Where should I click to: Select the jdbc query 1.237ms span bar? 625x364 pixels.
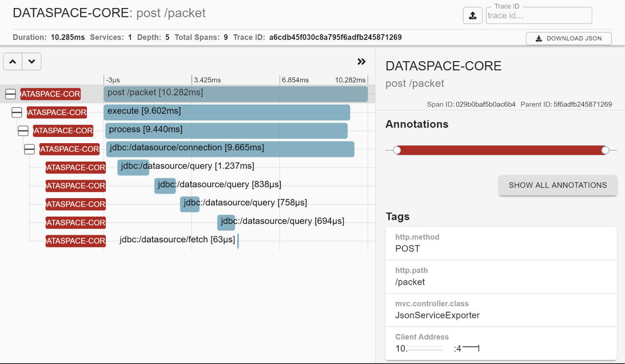[x=133, y=167]
